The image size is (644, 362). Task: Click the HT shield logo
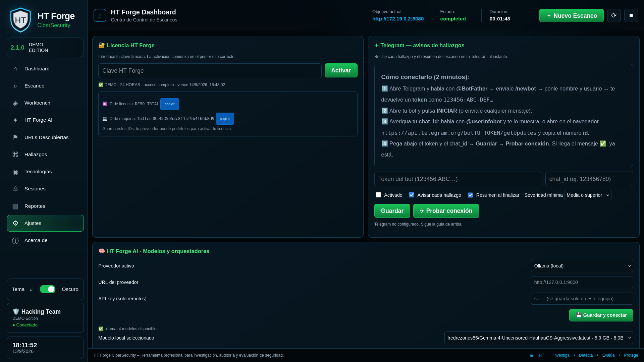click(20, 20)
